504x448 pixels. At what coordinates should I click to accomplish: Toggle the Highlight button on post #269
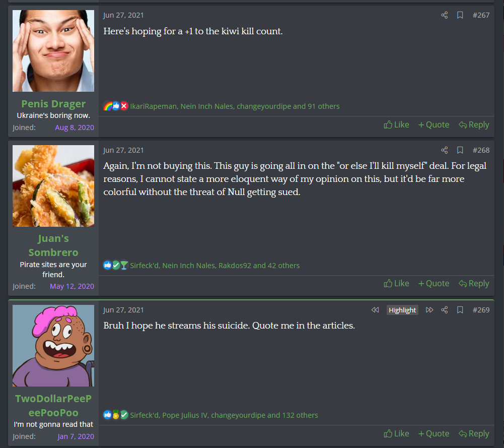pyautogui.click(x=402, y=310)
